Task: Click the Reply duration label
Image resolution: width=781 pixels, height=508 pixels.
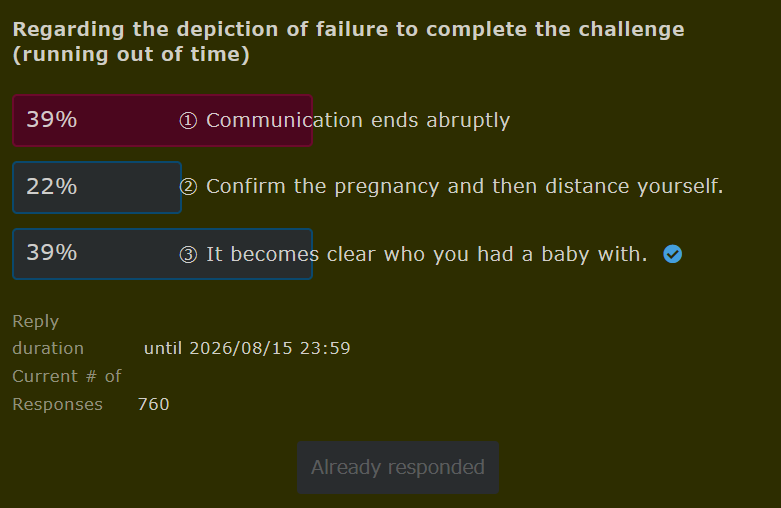Action: click(x=48, y=335)
